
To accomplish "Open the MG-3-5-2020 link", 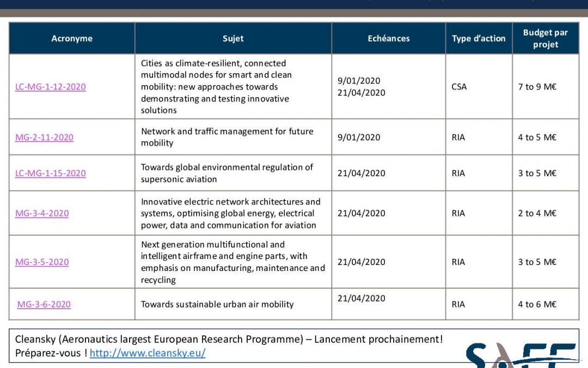I will 42,262.
